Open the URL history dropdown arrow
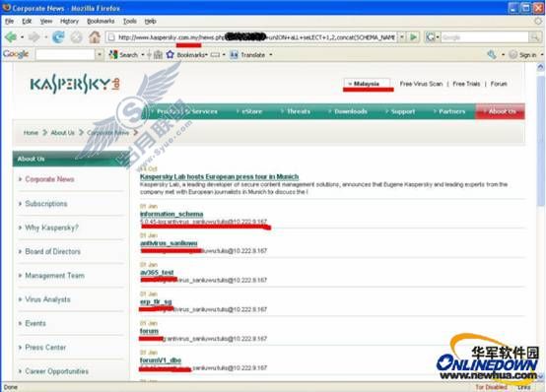The width and height of the screenshot is (546, 392). pyautogui.click(x=402, y=36)
